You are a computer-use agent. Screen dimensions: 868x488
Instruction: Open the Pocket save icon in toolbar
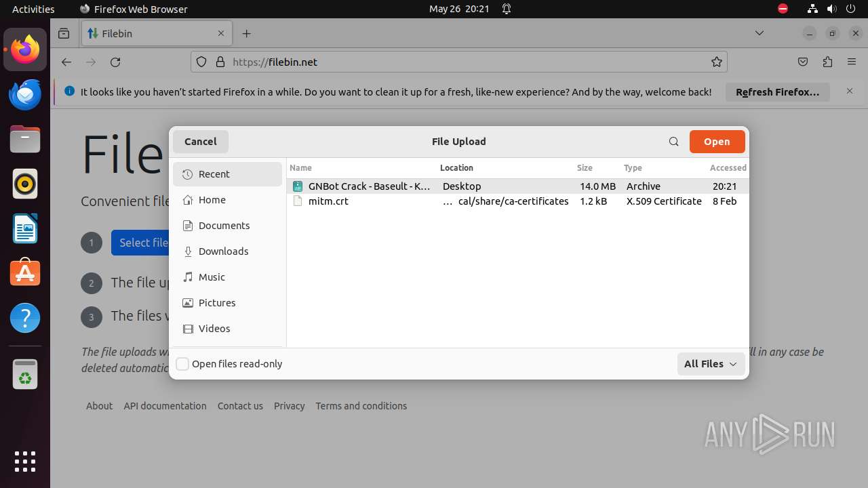803,62
